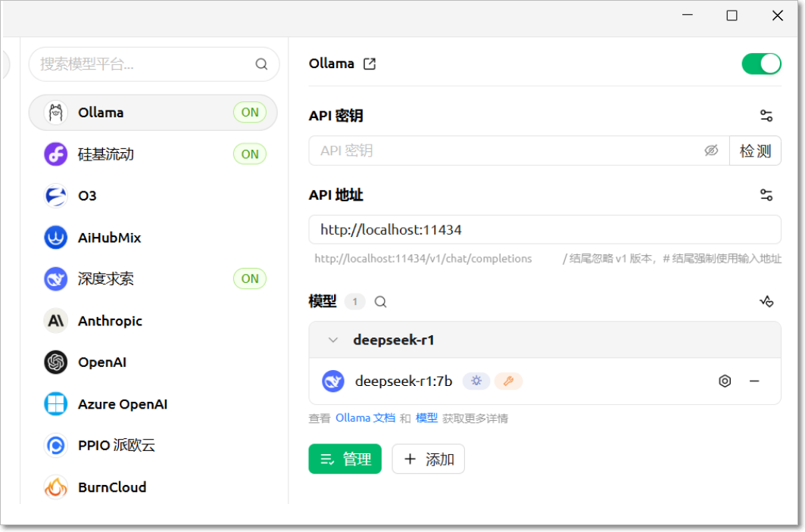Click the AiHubMix provider logo
Screen dimensions: 805x532
pos(55,238)
